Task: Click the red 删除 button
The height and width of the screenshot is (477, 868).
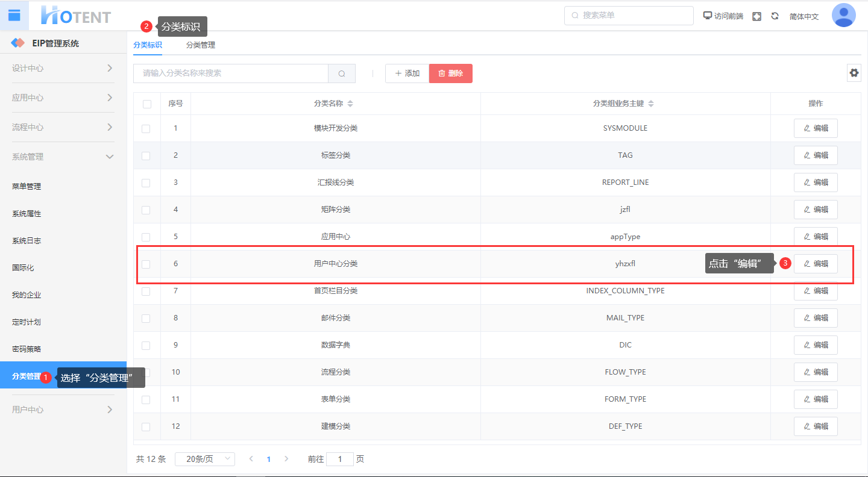Action: [450, 73]
